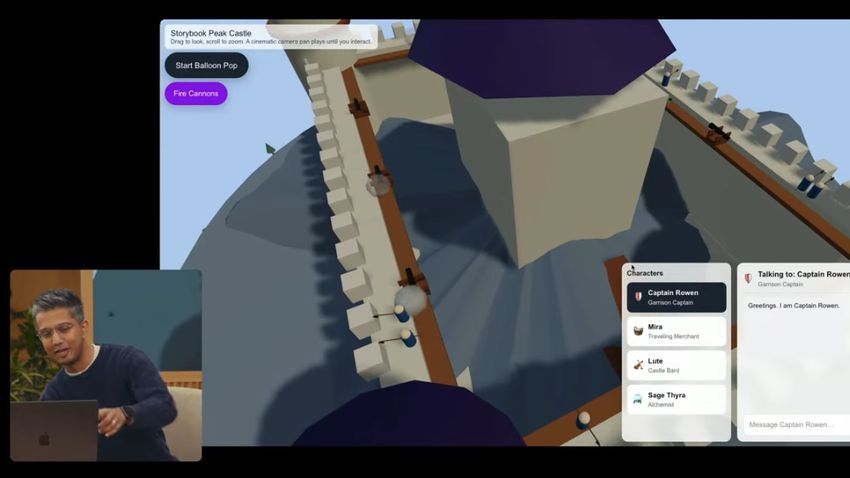Click the Start Balloon Pop button
The height and width of the screenshot is (478, 850).
tap(206, 66)
